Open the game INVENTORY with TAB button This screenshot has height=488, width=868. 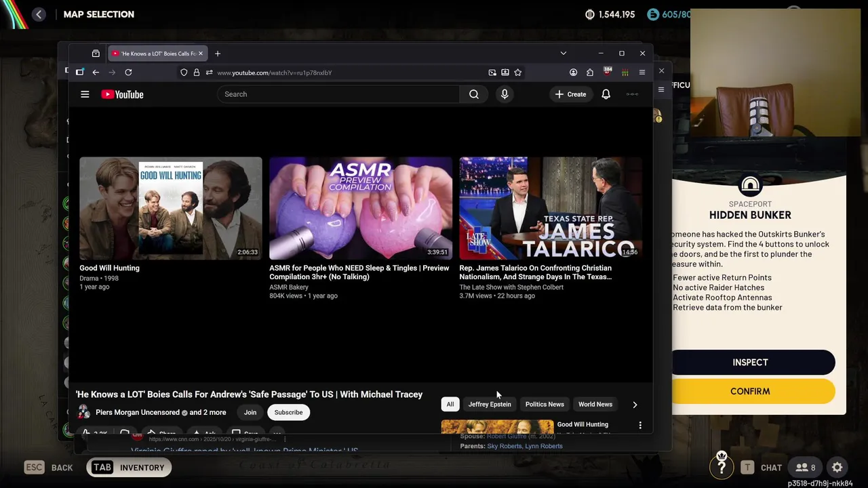(129, 468)
